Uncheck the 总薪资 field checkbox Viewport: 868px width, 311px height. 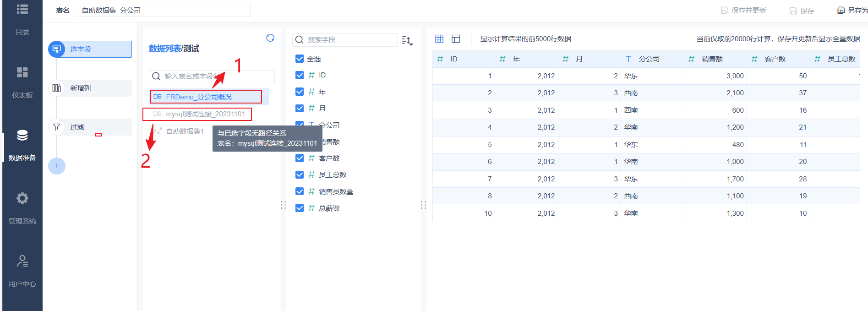point(300,208)
